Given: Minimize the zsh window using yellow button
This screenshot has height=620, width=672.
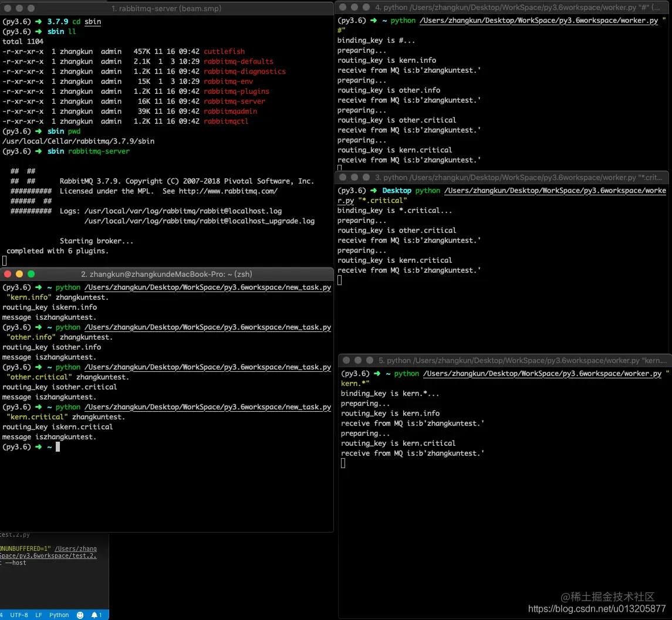Looking at the screenshot, I should 19,275.
